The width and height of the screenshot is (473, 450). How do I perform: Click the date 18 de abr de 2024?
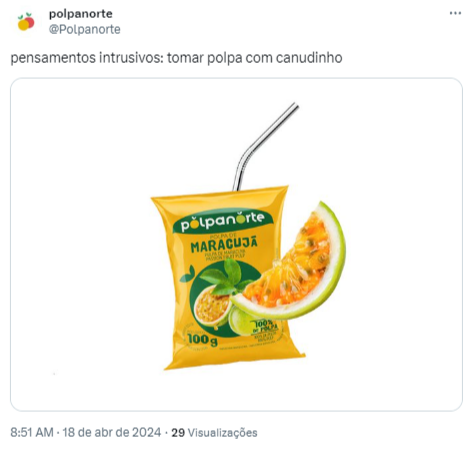click(x=112, y=432)
